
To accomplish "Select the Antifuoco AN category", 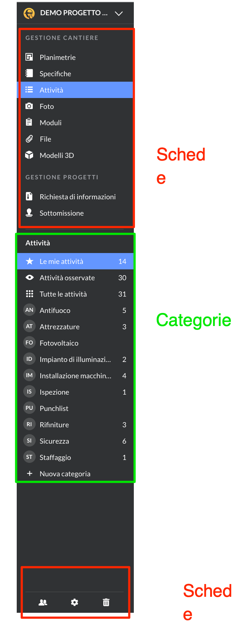I will [x=75, y=310].
